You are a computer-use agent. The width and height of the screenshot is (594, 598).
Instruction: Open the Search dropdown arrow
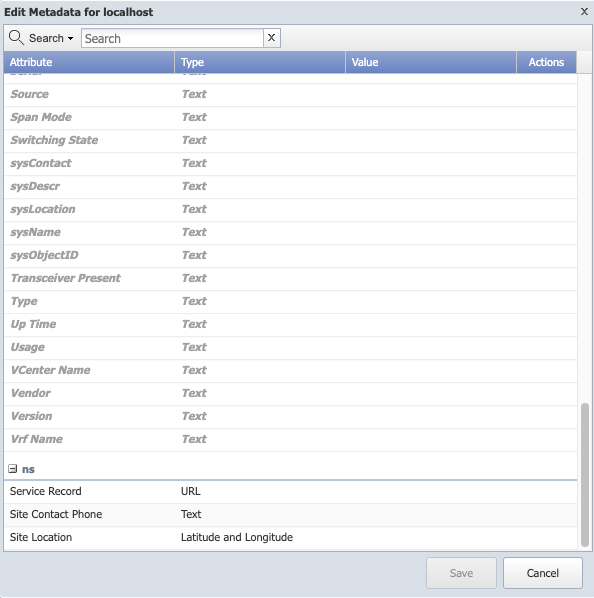[71, 39]
